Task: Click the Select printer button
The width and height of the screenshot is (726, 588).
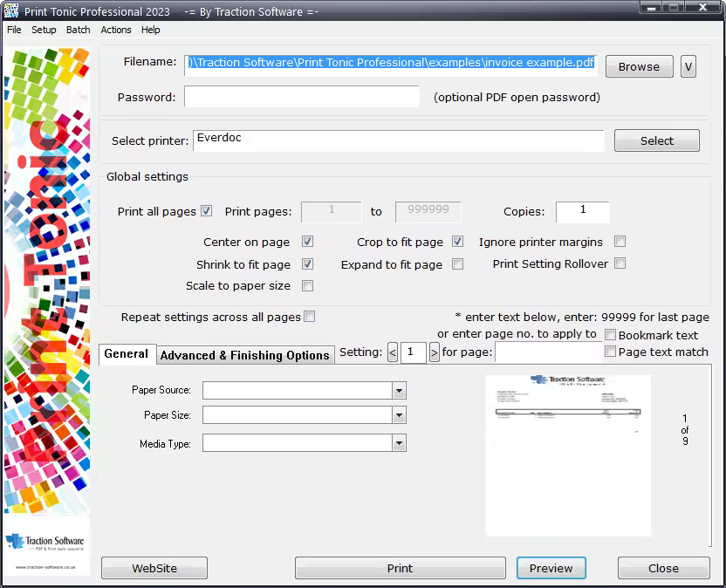Action: 656,140
